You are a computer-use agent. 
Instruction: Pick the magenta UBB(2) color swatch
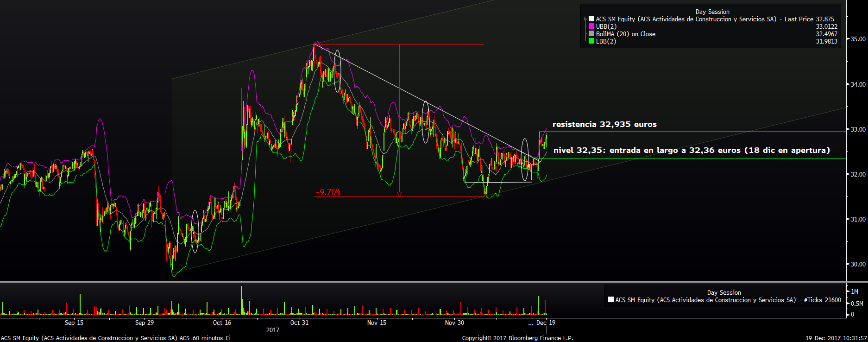[591, 26]
